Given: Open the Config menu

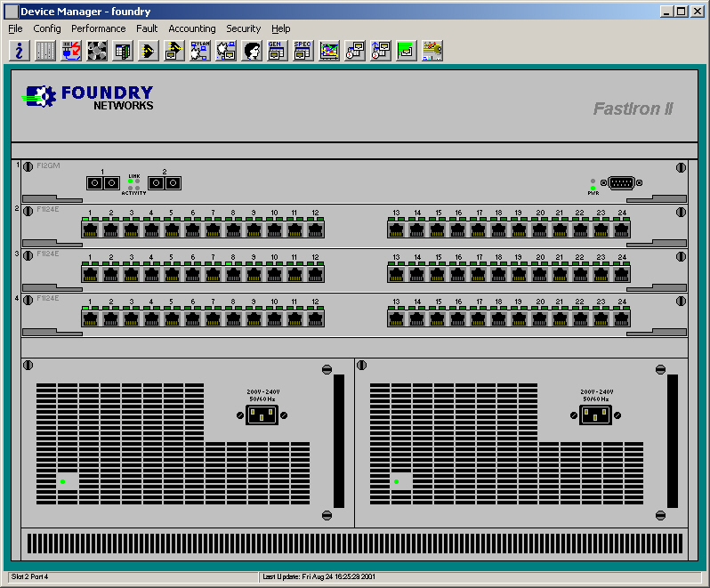Looking at the screenshot, I should pos(47,28).
